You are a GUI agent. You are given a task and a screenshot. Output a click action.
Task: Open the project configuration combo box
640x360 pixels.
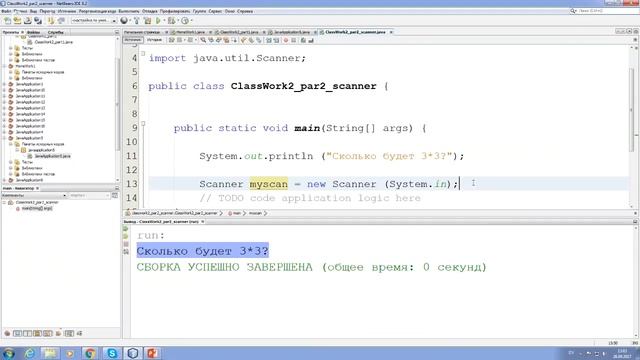coord(94,20)
